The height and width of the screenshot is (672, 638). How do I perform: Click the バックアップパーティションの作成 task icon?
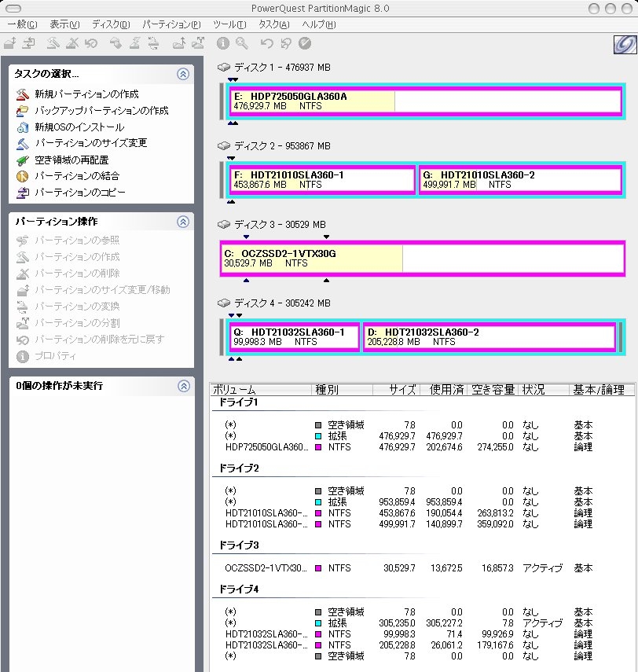coord(22,111)
